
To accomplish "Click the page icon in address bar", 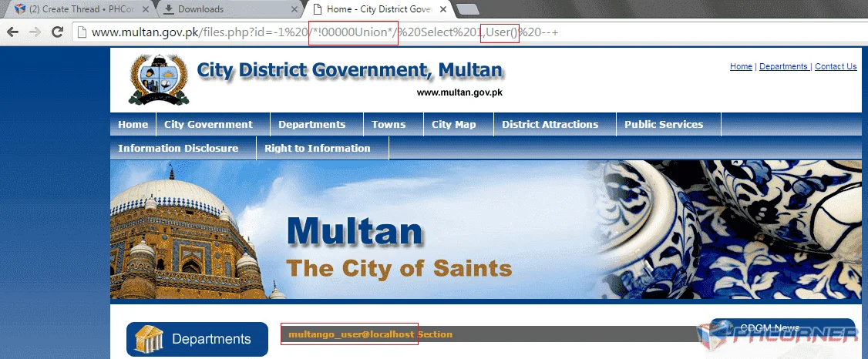I will point(82,32).
